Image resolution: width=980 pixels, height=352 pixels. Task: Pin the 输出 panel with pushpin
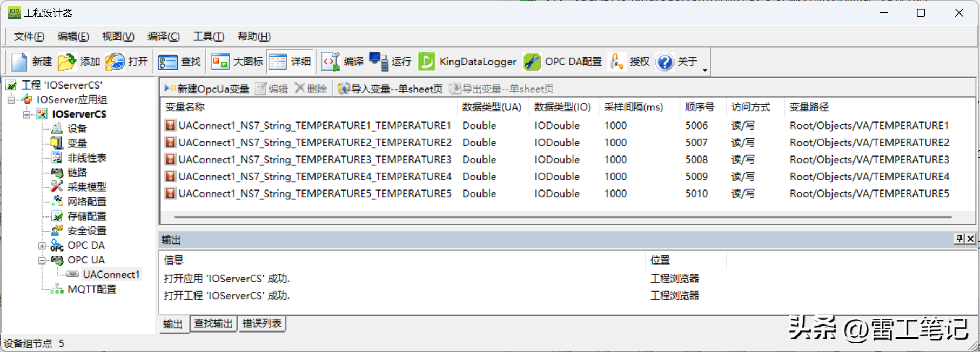[959, 239]
